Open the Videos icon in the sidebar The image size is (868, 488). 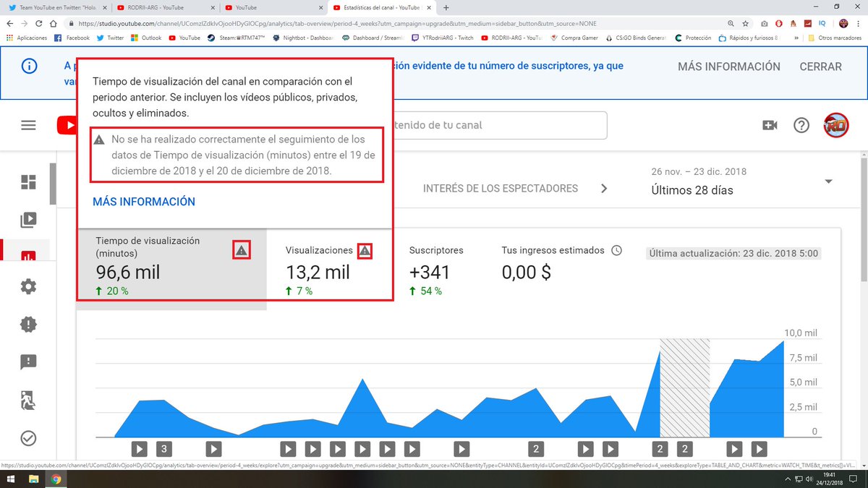(x=28, y=220)
